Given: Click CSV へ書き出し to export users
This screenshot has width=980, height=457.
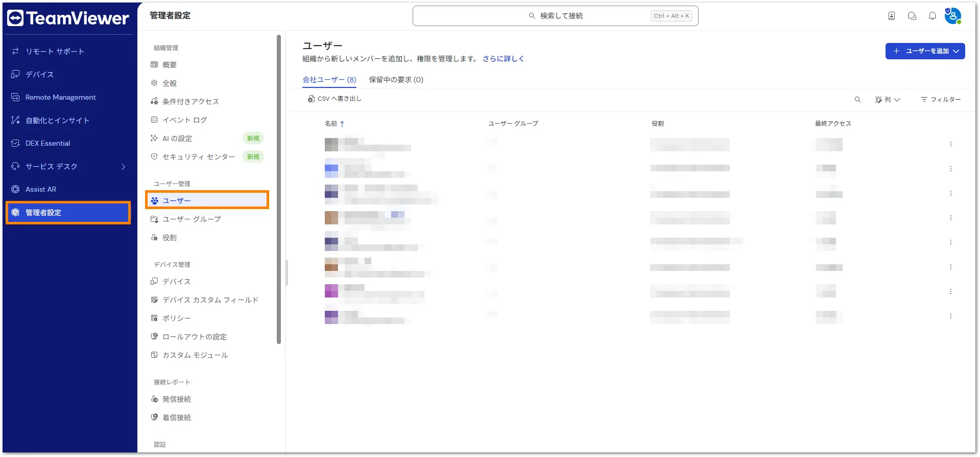Looking at the screenshot, I should (x=334, y=99).
